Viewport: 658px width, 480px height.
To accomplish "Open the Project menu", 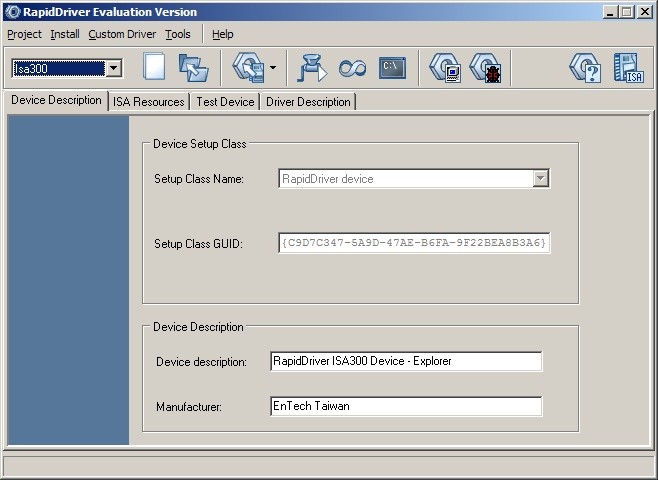I will pyautogui.click(x=24, y=34).
